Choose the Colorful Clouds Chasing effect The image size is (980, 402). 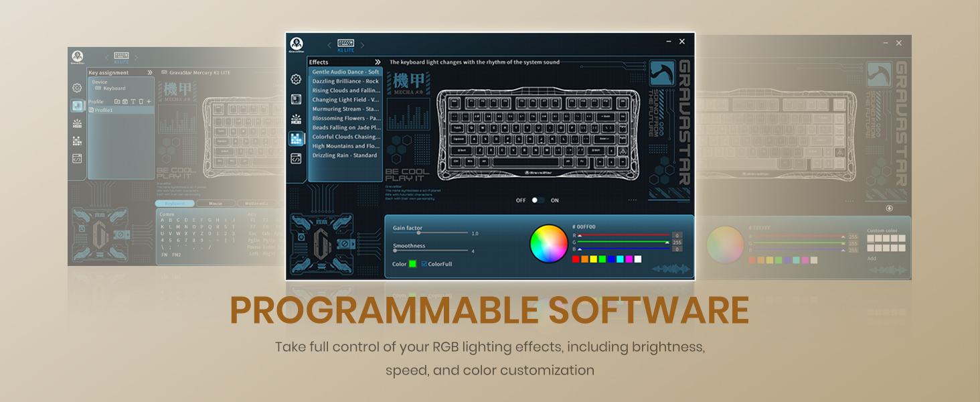coord(345,137)
